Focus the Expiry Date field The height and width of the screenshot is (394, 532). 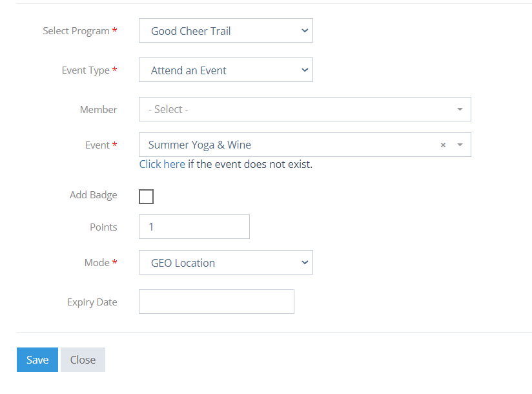point(216,302)
